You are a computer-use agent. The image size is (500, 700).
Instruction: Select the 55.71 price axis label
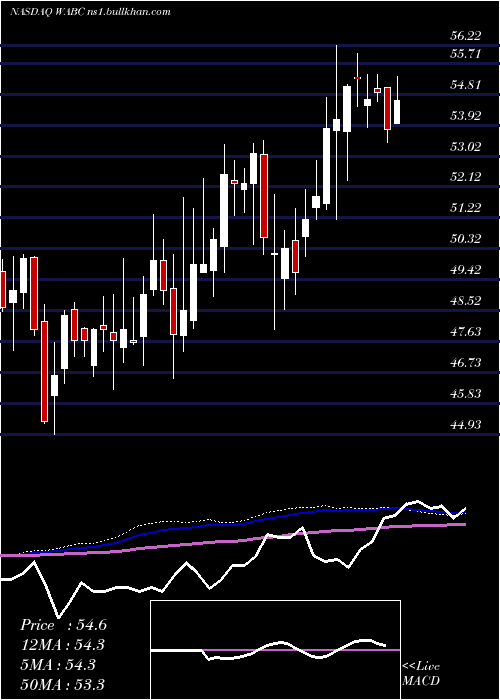[466, 54]
